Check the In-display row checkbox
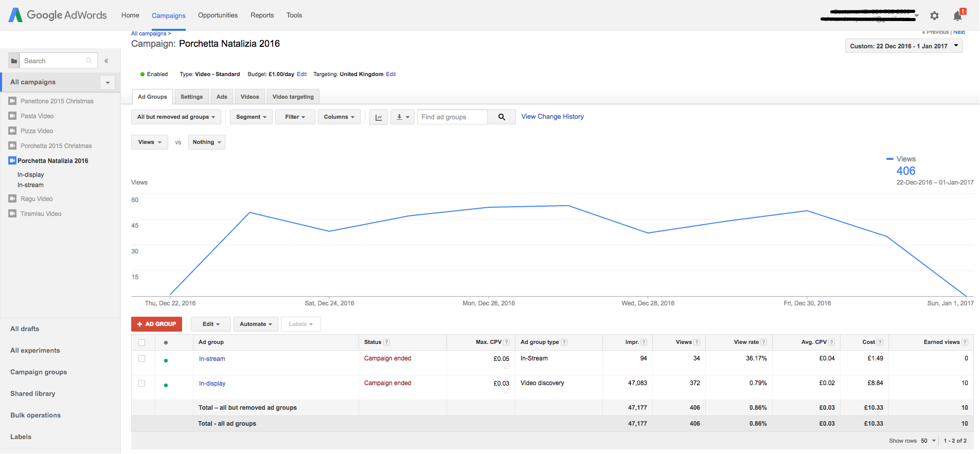This screenshot has width=980, height=454. click(x=142, y=384)
